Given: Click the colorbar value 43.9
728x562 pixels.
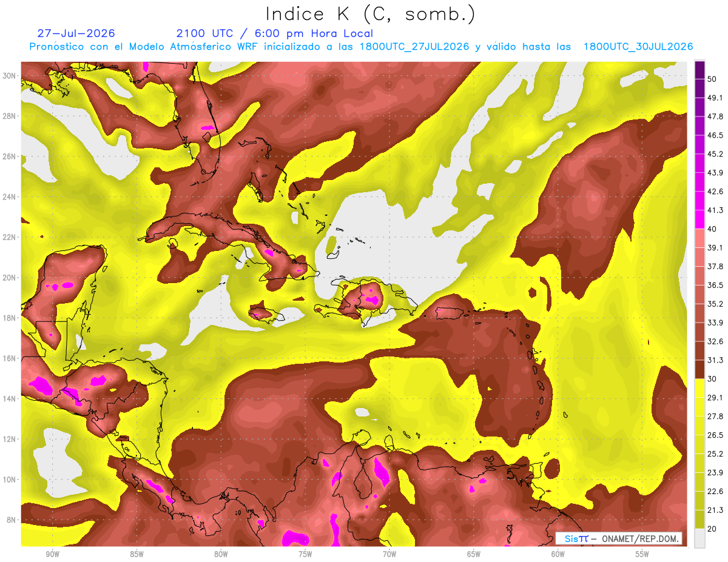Looking at the screenshot, I should pyautogui.click(x=715, y=173).
